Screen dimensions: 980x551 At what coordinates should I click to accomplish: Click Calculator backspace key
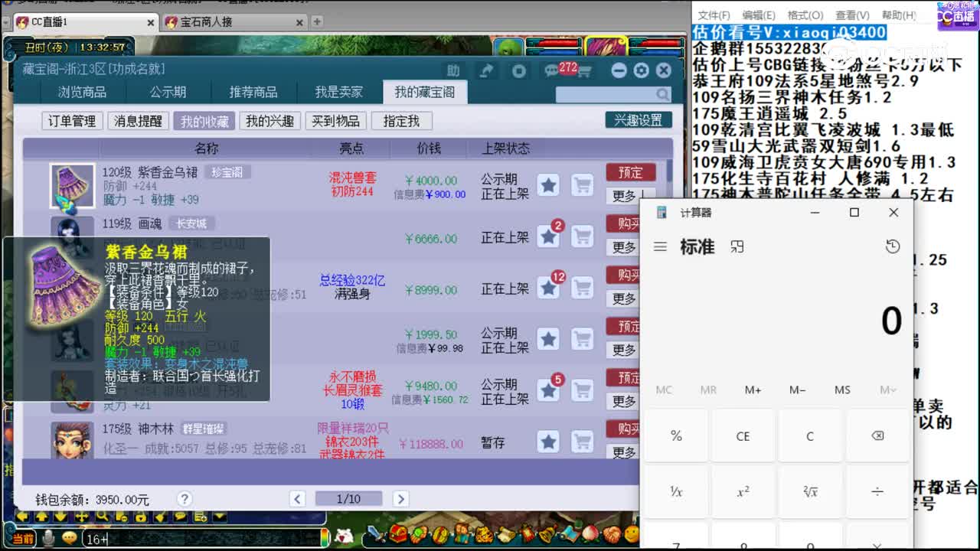(877, 435)
